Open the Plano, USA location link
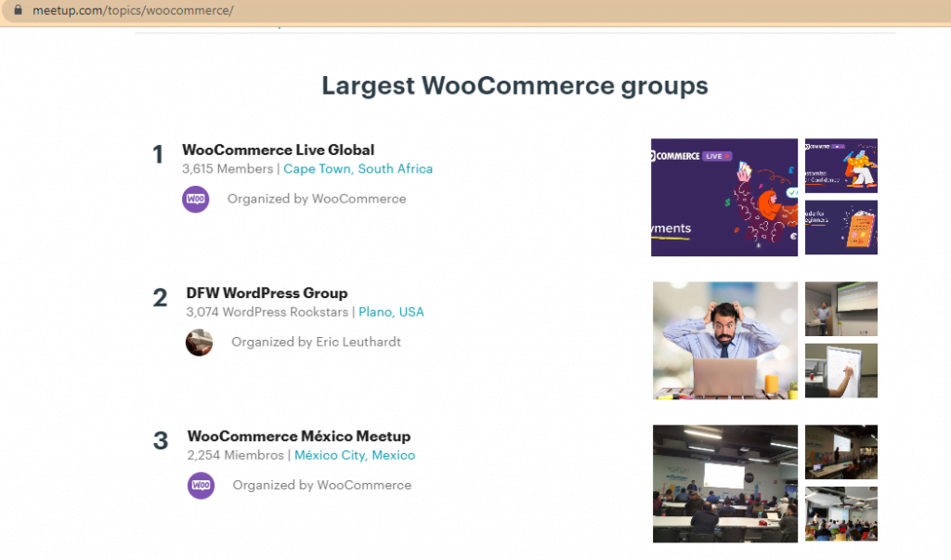The height and width of the screenshot is (560, 951). pos(391,312)
